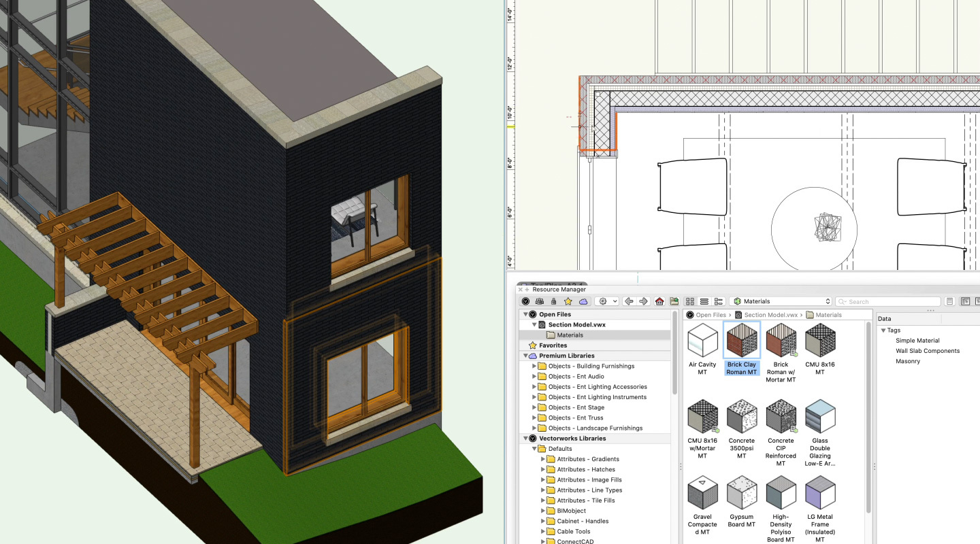This screenshot has height=544, width=980.
Task: Collapse the Tags disclosure triangle
Action: tap(883, 330)
